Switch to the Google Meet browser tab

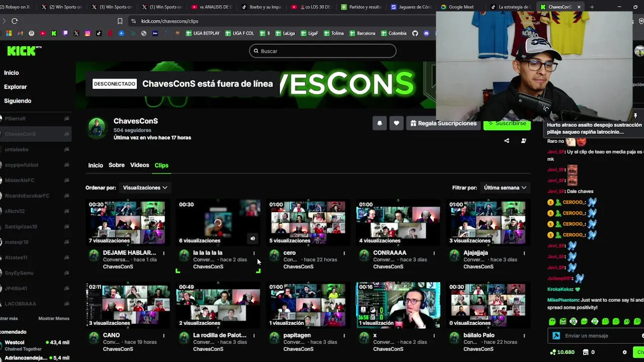(x=461, y=7)
